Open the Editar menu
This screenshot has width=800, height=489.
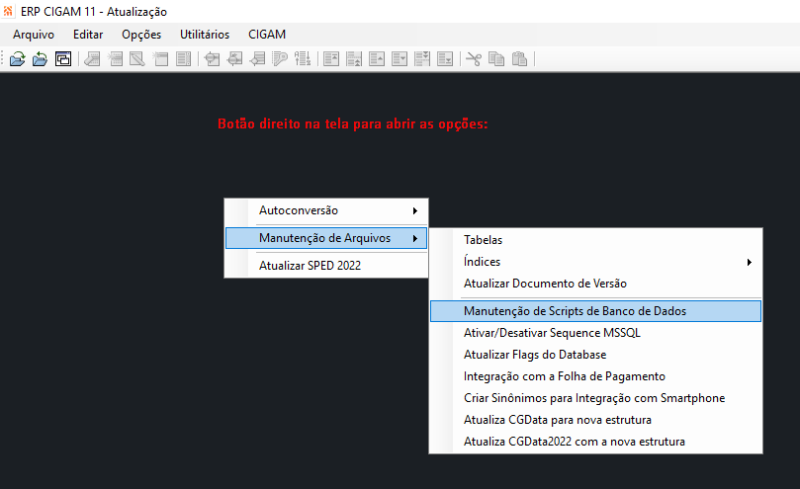88,34
